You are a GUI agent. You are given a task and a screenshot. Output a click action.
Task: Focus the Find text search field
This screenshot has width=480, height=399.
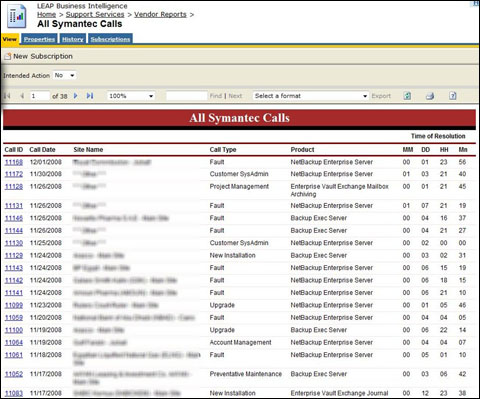(x=186, y=96)
